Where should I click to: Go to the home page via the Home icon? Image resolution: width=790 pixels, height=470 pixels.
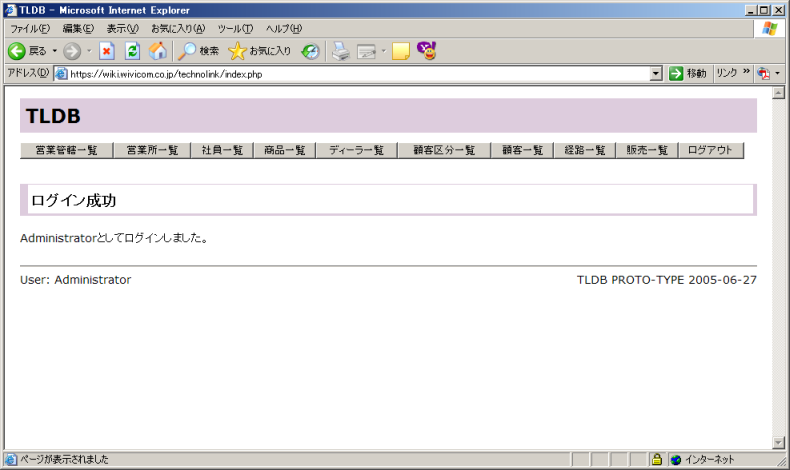[158, 51]
